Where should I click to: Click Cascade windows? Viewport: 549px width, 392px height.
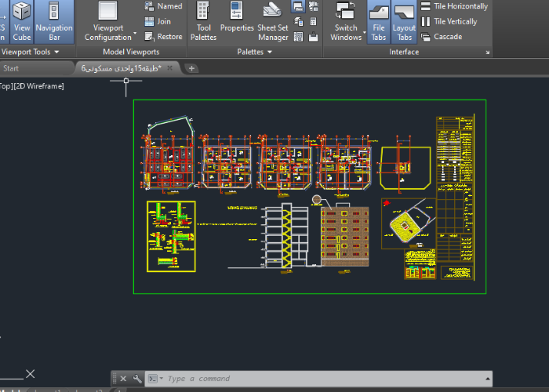[441, 36]
